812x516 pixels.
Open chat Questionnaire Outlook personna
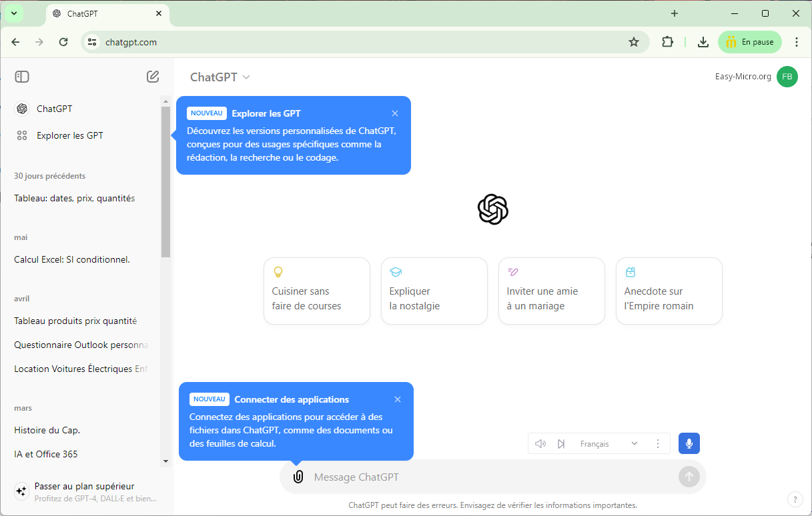(x=80, y=345)
